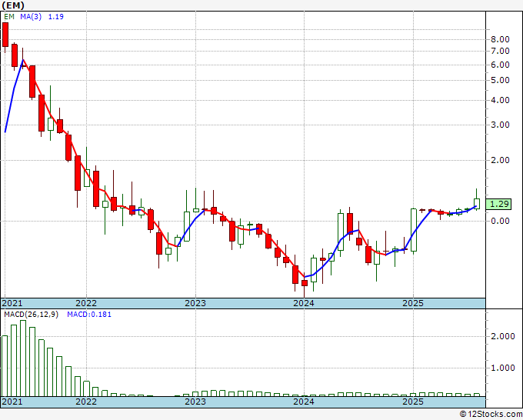This screenshot has width=523, height=420.
Task: Click the 0.00 price axis label
Action: point(500,221)
